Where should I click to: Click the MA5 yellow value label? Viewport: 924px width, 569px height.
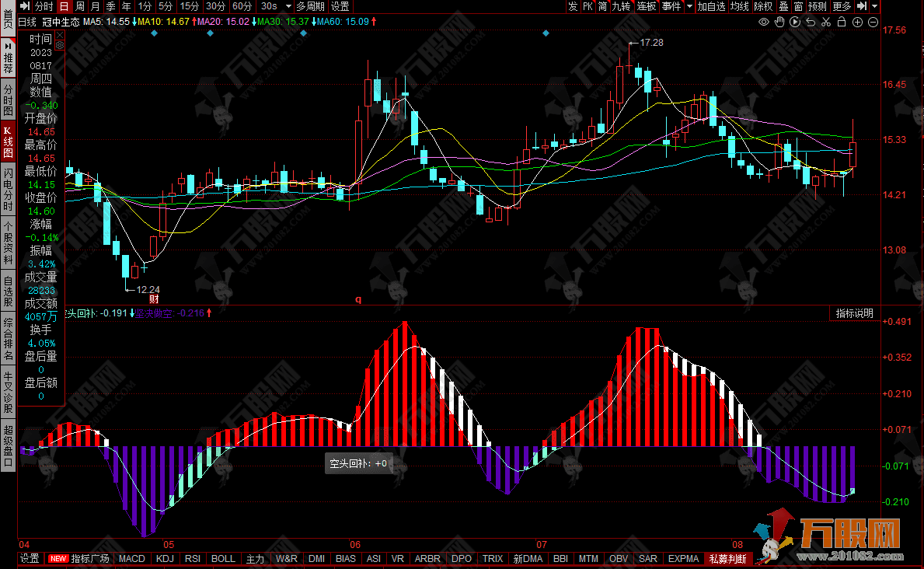pyautogui.click(x=106, y=22)
